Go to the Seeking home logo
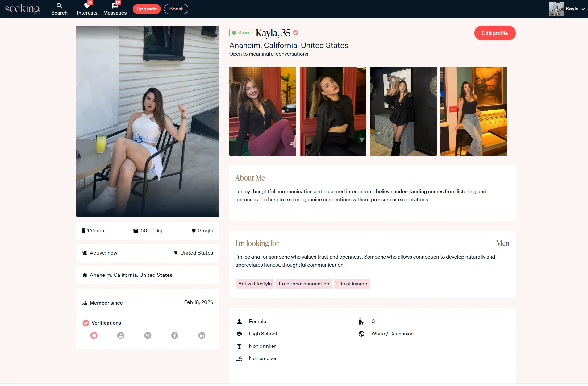 tap(23, 9)
